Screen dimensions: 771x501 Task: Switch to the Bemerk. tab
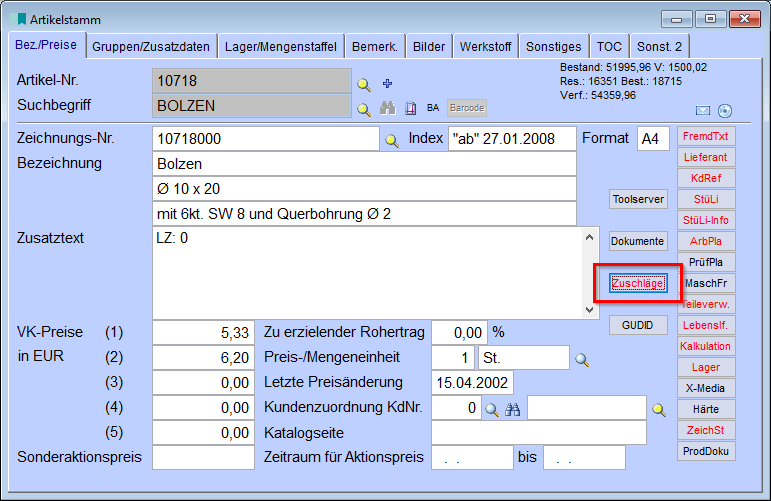pos(375,47)
